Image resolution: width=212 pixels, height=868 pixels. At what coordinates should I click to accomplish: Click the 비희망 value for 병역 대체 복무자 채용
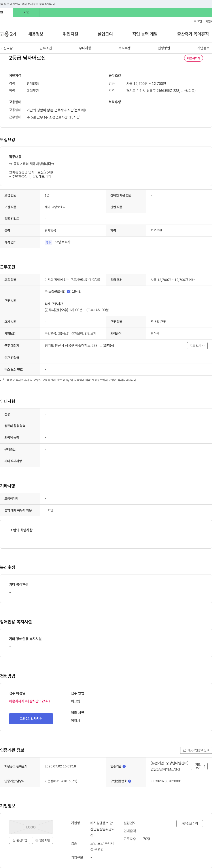(49, 511)
